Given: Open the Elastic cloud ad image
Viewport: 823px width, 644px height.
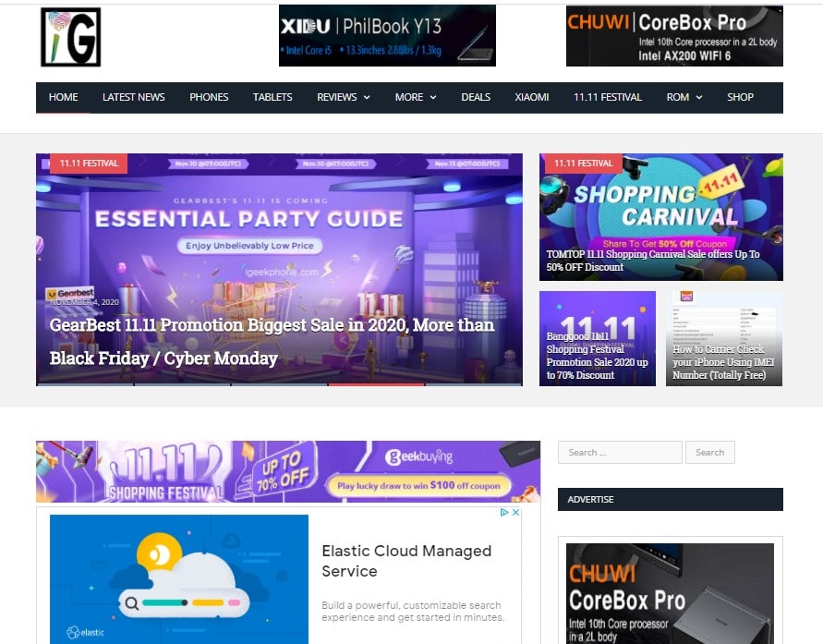Looking at the screenshot, I should point(179,579).
